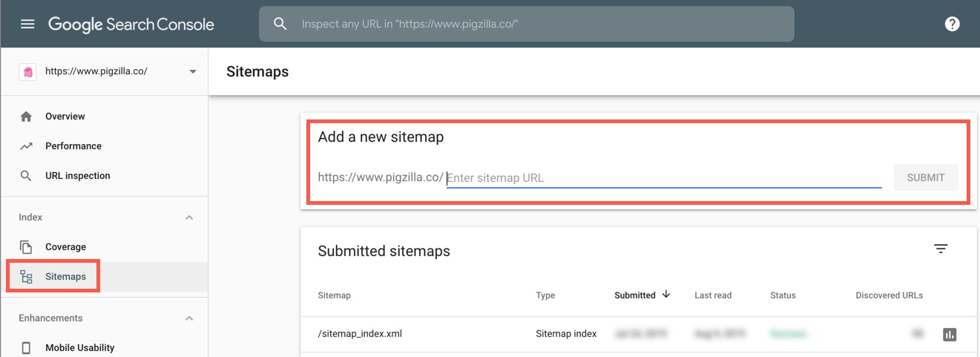Click the search magnifier icon in the header
The width and height of the screenshot is (980, 357).
click(280, 24)
